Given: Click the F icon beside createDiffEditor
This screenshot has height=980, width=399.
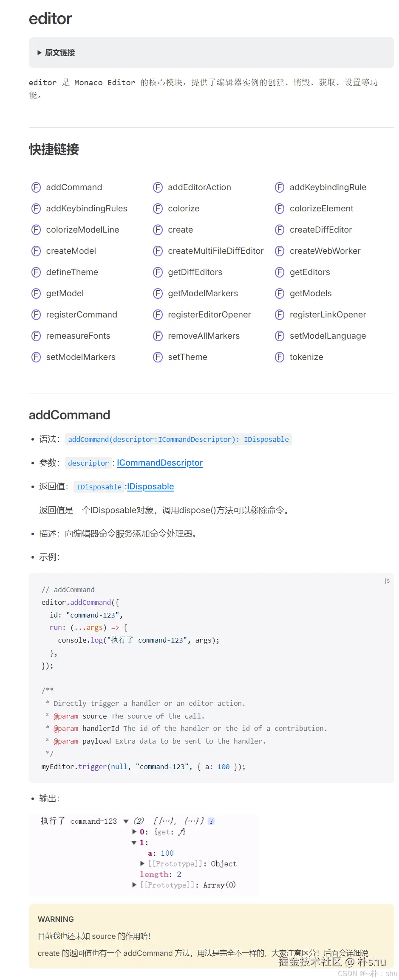Looking at the screenshot, I should tap(280, 230).
